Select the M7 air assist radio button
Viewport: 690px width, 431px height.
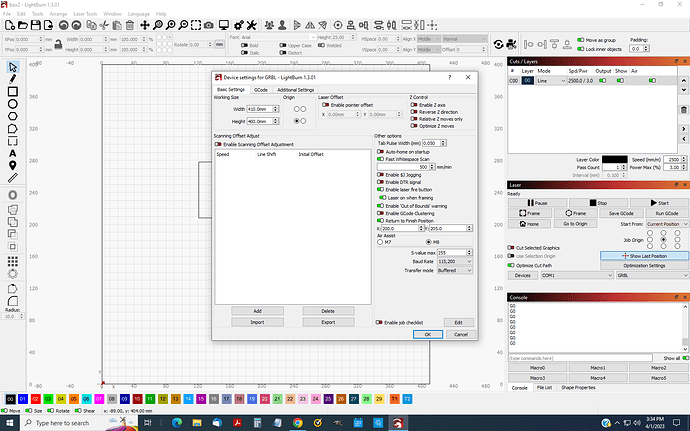tap(380, 242)
